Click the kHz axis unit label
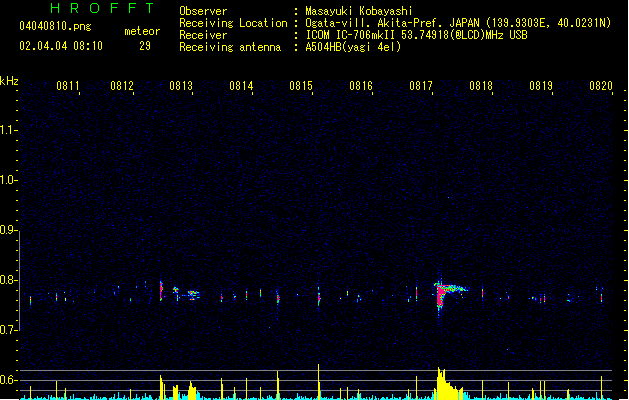 (x=9, y=81)
